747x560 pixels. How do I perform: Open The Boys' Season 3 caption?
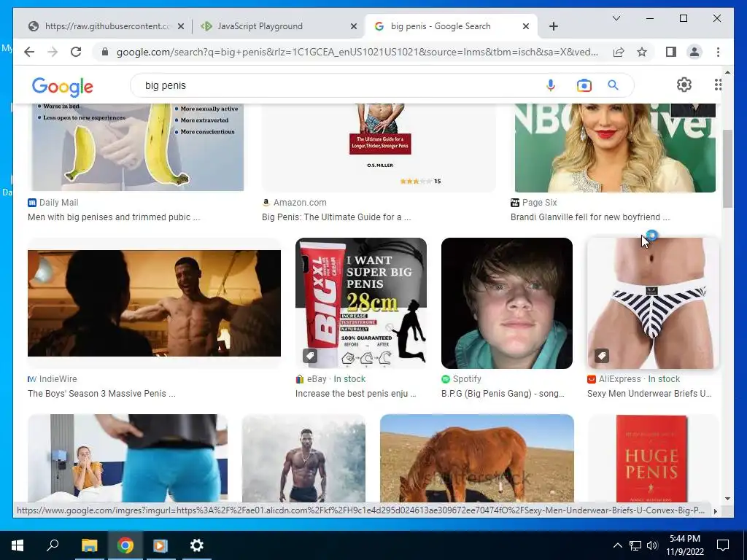tap(101, 394)
